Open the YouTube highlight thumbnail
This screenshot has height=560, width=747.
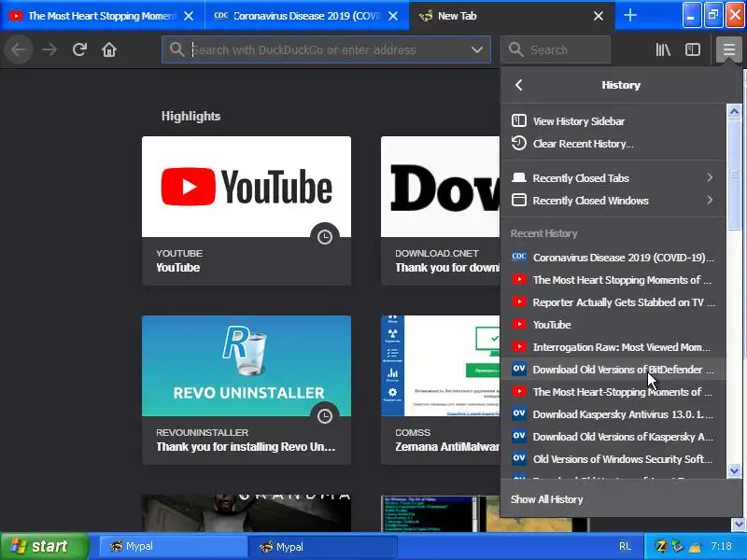click(247, 187)
